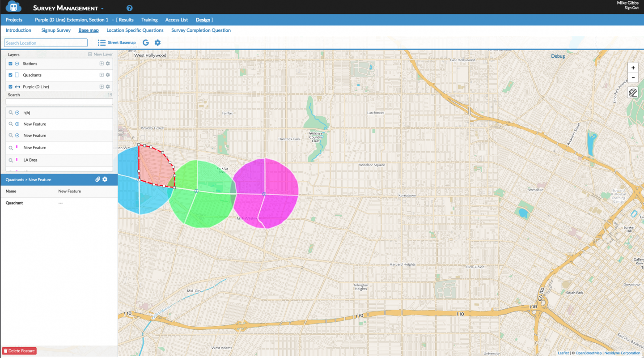The image size is (644, 358).
Task: Open the Nexidyne Corporation link
Action: (x=623, y=354)
